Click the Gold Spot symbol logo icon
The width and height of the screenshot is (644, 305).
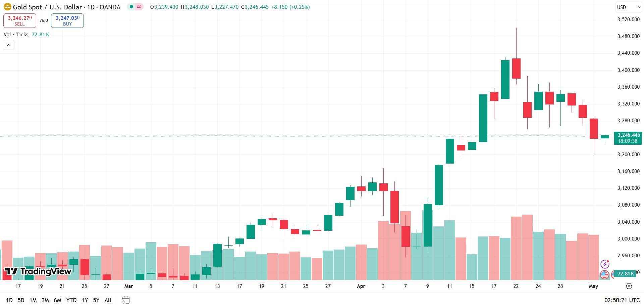tap(7, 7)
